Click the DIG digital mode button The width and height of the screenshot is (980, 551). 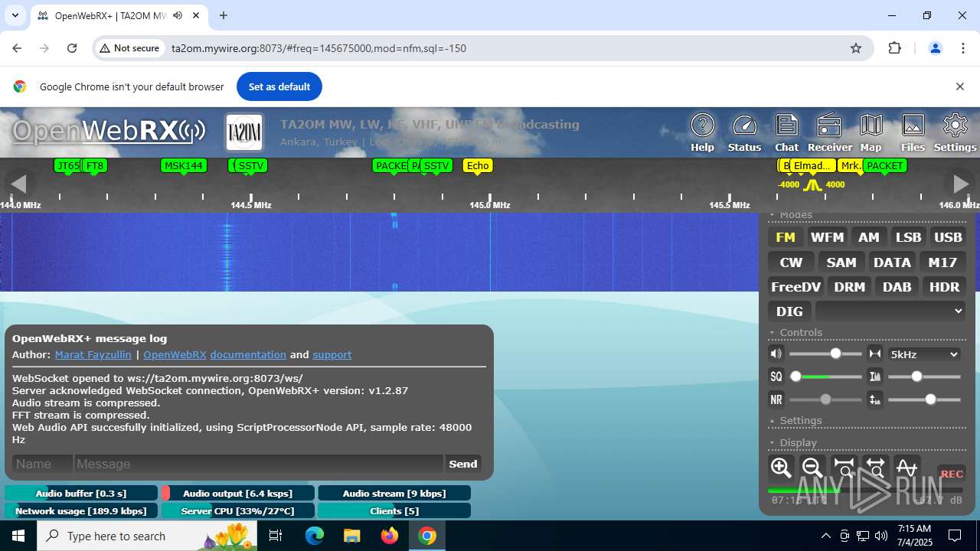coord(789,311)
